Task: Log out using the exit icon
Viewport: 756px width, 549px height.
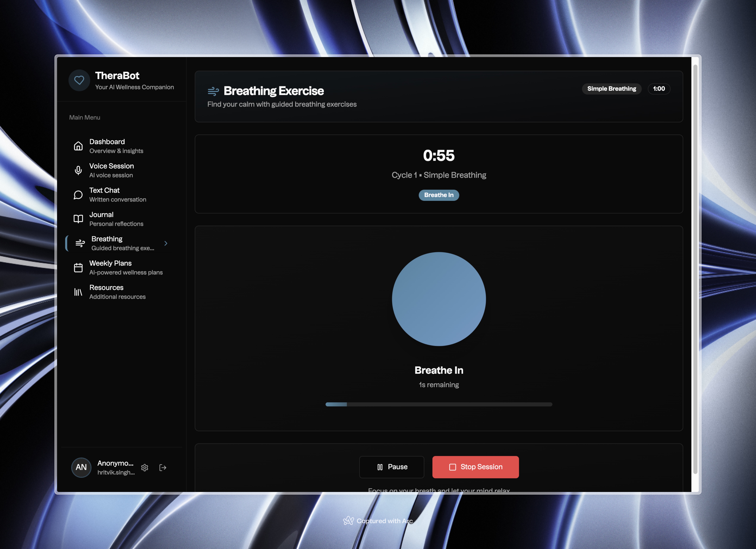Action: coord(163,467)
